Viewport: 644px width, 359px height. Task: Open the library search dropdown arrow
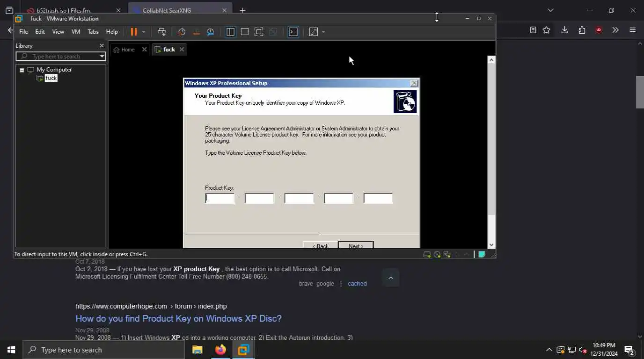click(102, 57)
